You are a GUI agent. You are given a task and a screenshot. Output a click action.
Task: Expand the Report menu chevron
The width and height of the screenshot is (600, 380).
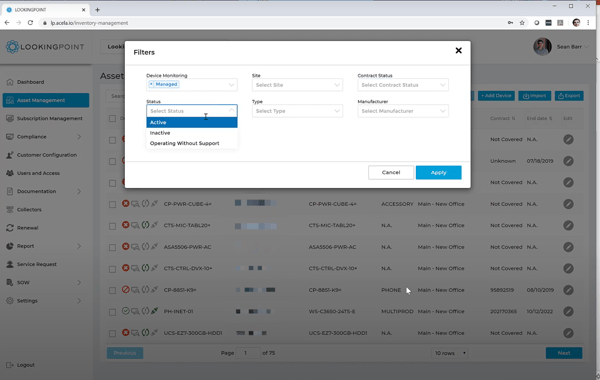79,246
